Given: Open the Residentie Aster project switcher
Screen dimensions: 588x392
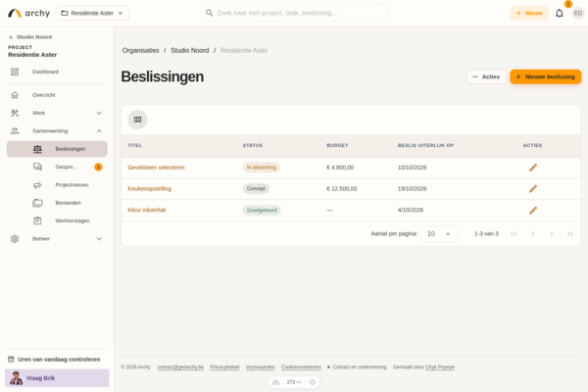Looking at the screenshot, I should [x=92, y=13].
